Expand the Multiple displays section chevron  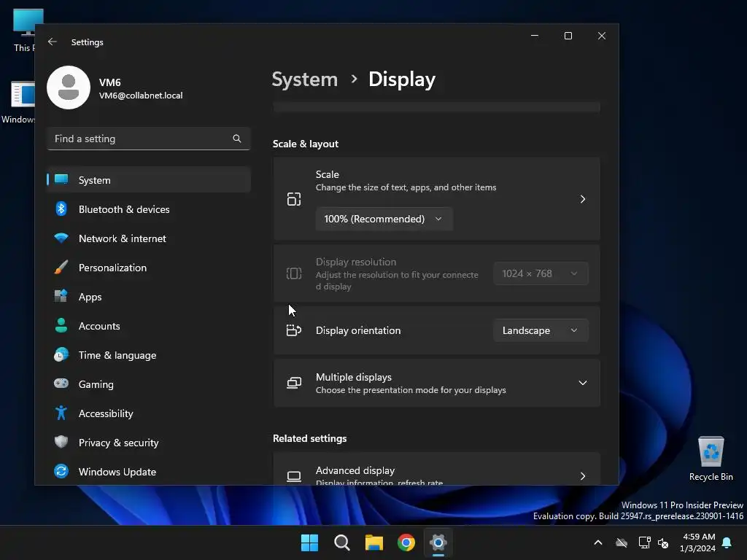pos(583,383)
